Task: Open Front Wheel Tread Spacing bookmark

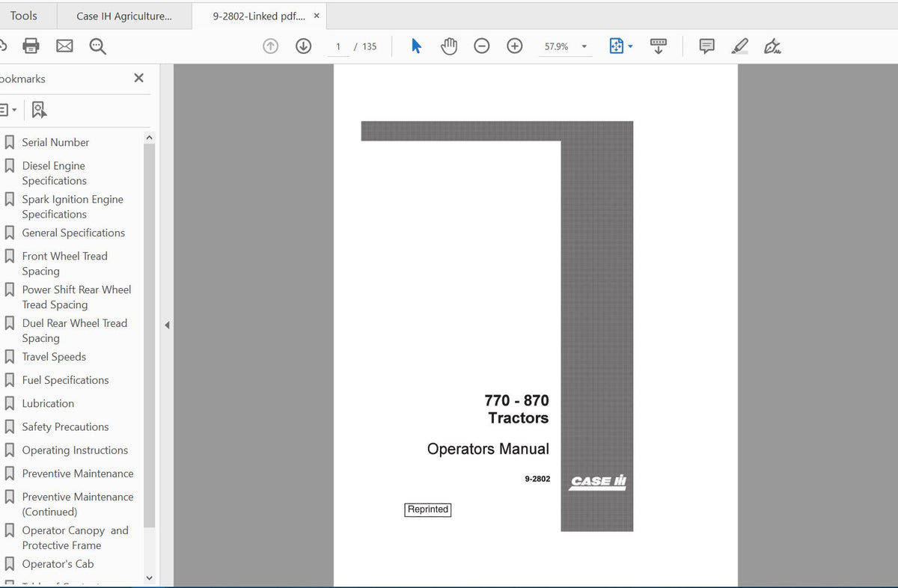Action: [64, 263]
